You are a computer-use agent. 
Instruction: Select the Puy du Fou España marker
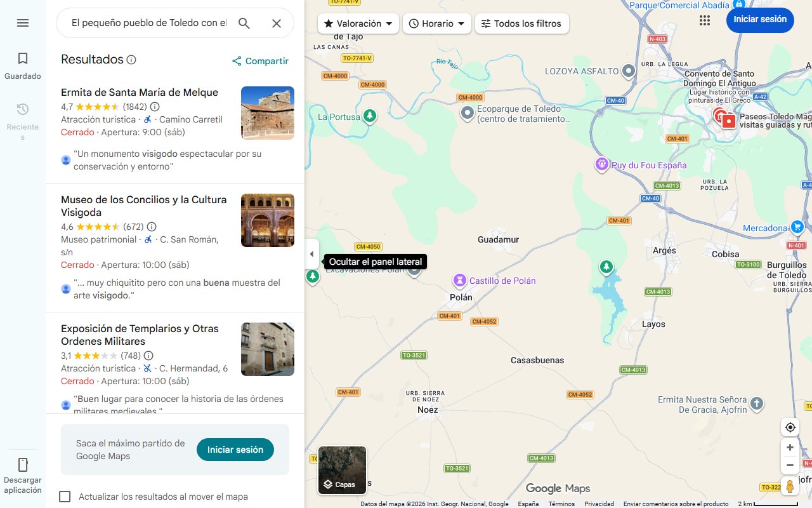(x=601, y=164)
